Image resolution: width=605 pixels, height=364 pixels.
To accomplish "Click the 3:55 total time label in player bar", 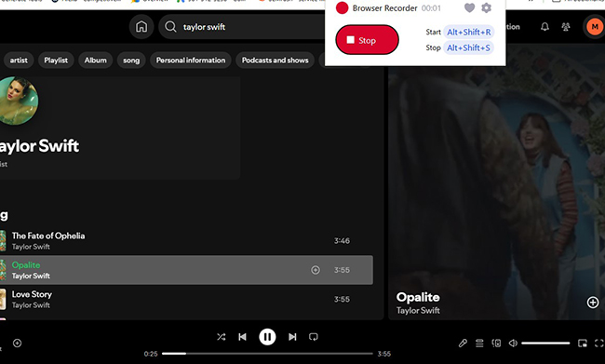I will [x=383, y=354].
